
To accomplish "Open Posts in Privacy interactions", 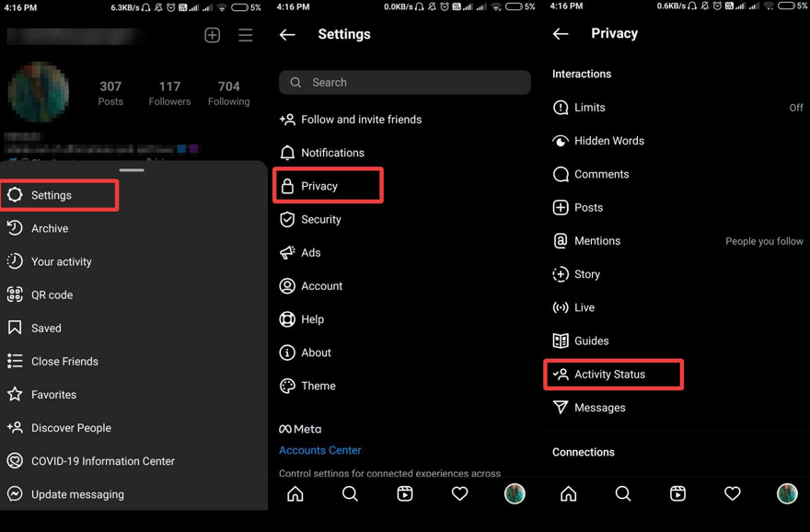I will click(x=677, y=207).
